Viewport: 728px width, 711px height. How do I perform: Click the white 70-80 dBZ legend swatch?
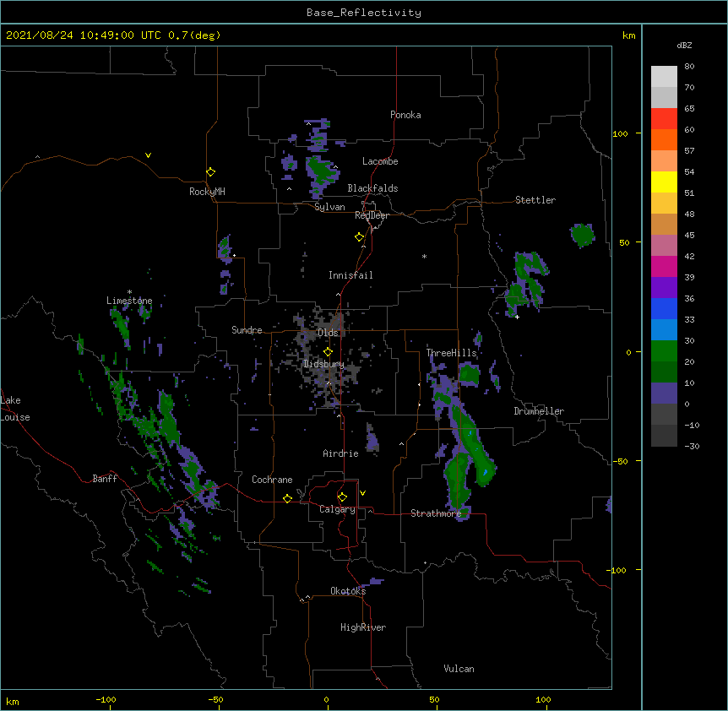point(664,77)
